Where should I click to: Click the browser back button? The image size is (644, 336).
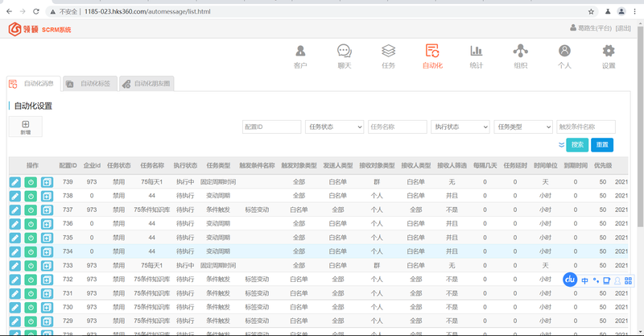coord(9,11)
